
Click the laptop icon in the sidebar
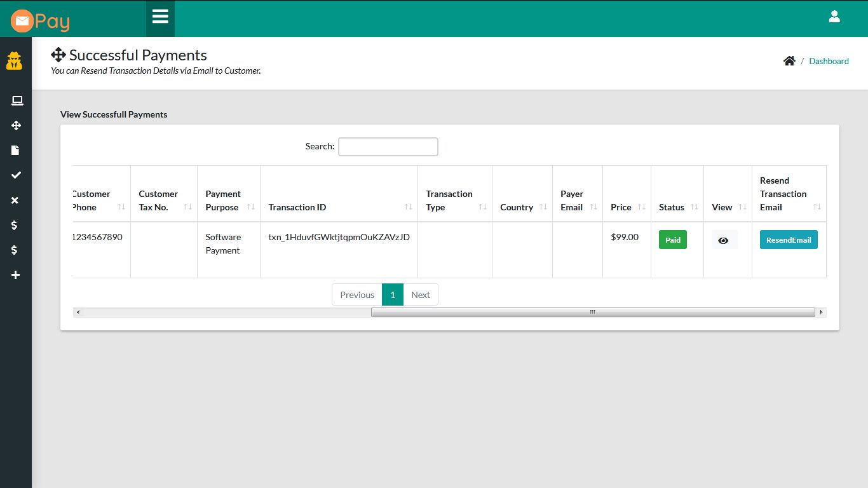tap(17, 100)
